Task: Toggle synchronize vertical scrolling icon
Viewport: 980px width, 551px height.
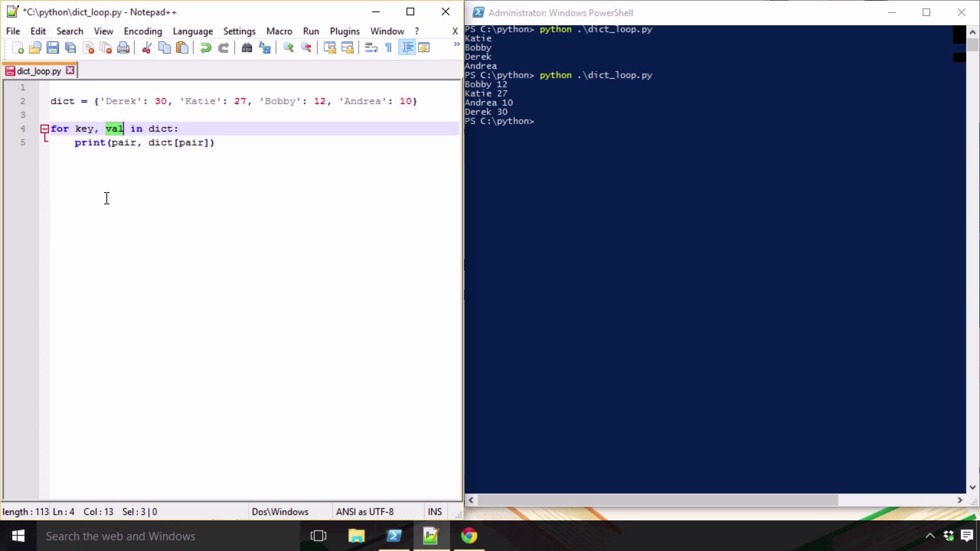Action: point(329,47)
